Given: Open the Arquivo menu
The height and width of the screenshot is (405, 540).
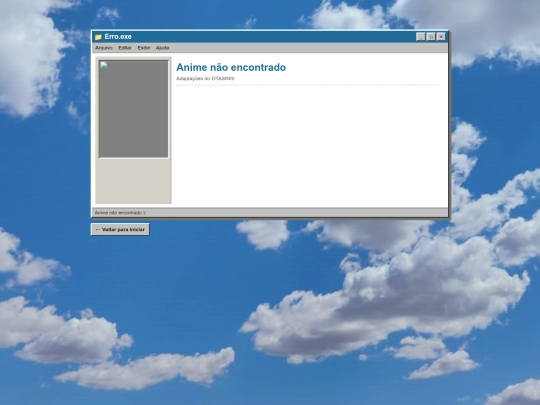Looking at the screenshot, I should coord(104,48).
